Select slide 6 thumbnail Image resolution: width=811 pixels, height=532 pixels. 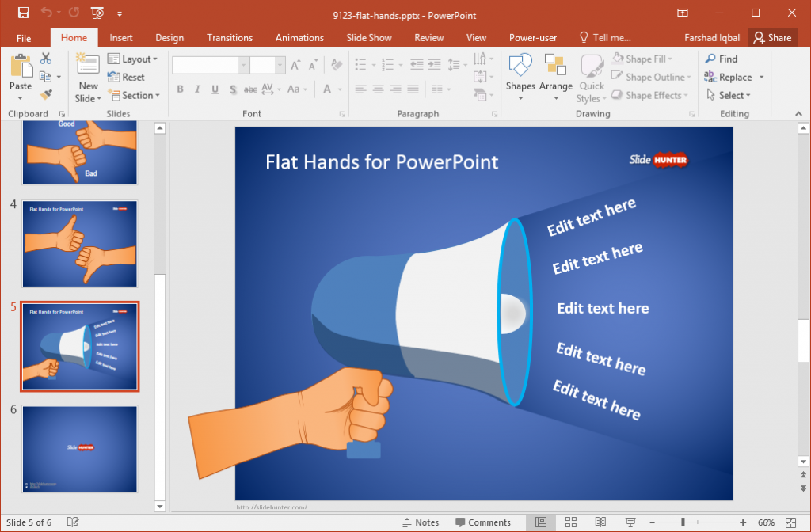pos(79,449)
